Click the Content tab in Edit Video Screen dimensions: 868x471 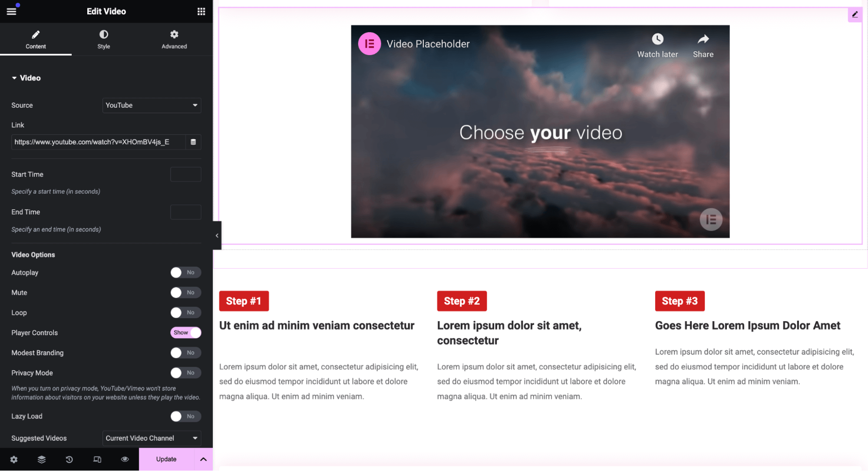tap(36, 40)
